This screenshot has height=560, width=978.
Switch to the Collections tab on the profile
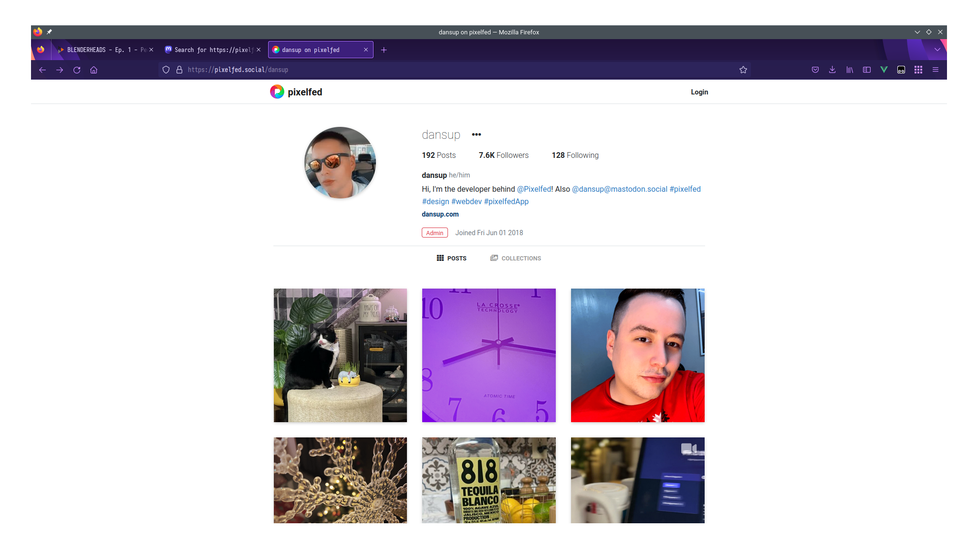pyautogui.click(x=516, y=258)
